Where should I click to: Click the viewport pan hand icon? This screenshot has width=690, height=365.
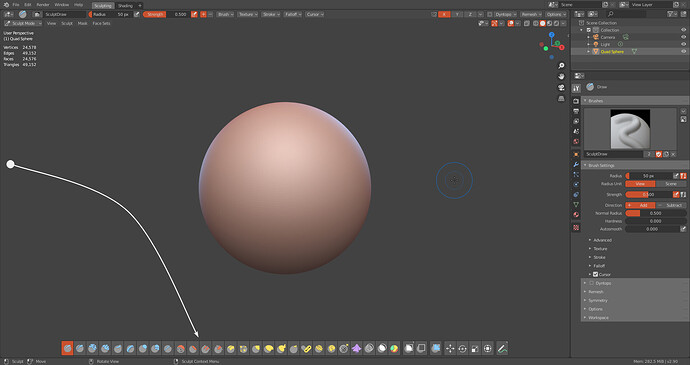point(561,77)
